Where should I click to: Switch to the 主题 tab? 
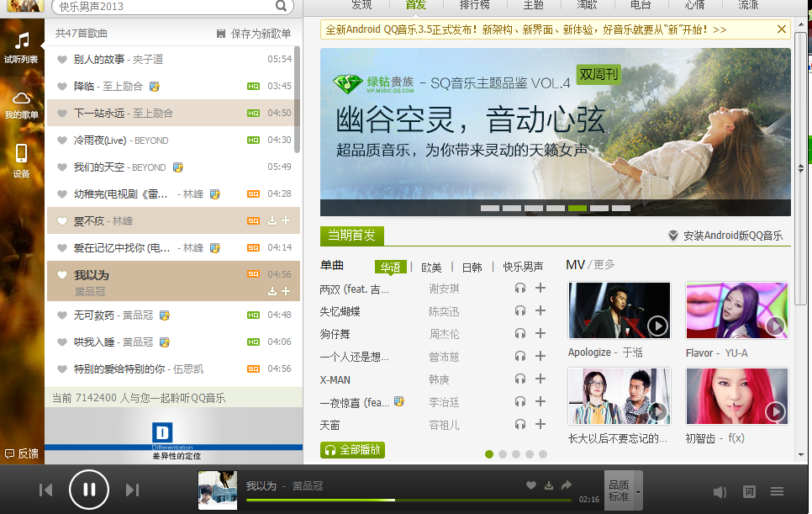pos(534,5)
